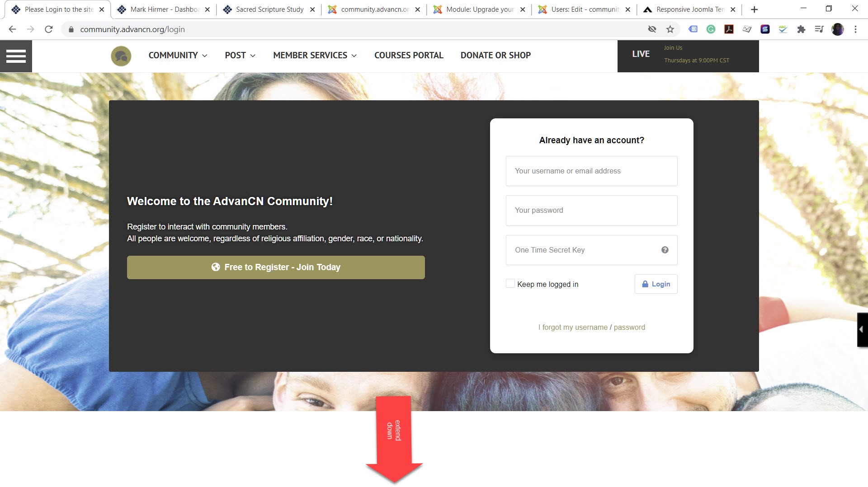Reload the login page
This screenshot has height=487, width=868.
(x=49, y=29)
